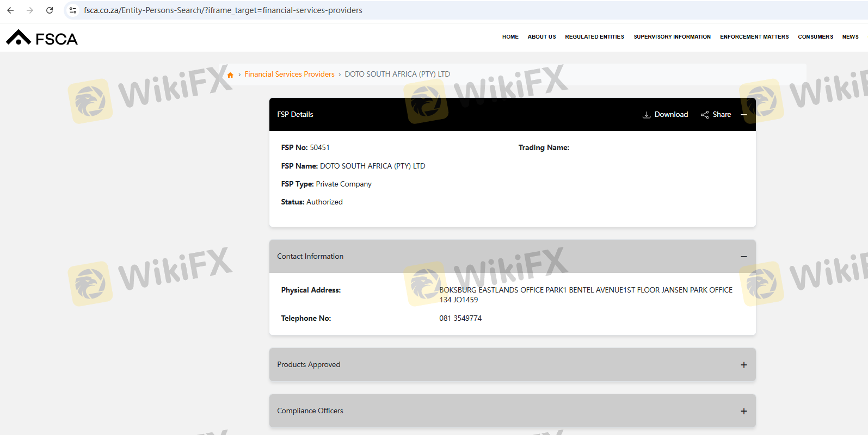Open the CONSUMERS menu
Screen dimensions: 868x435
click(x=816, y=37)
